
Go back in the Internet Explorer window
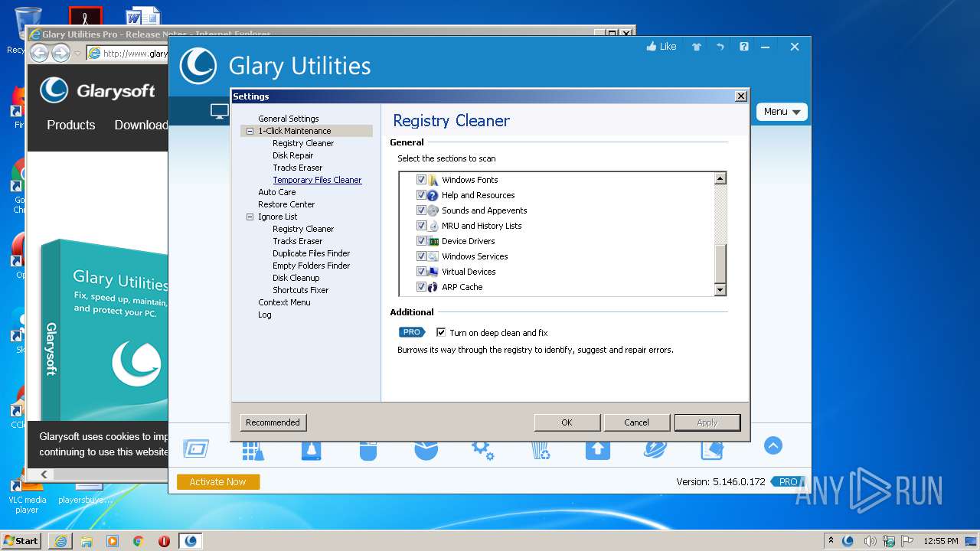39,53
